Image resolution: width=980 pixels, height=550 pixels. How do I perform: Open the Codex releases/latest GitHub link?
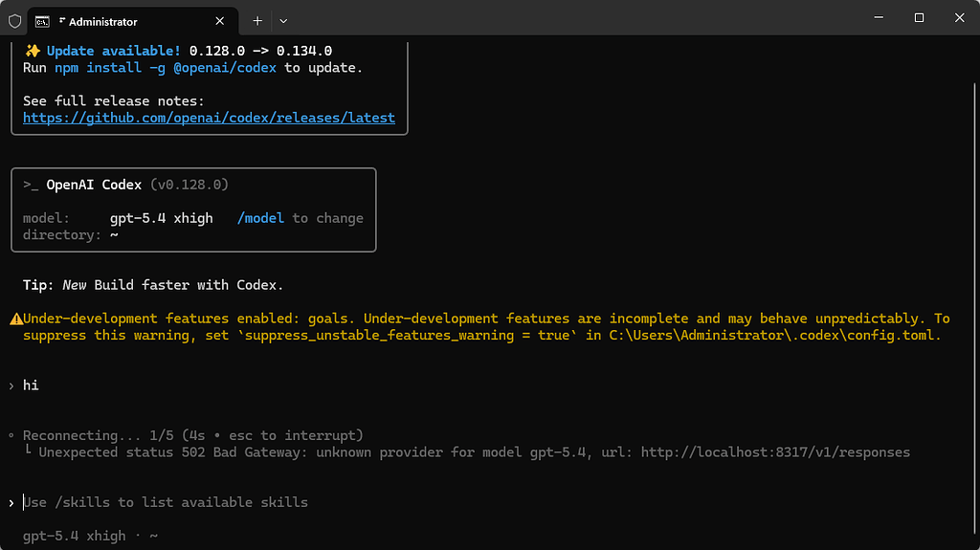pos(209,118)
